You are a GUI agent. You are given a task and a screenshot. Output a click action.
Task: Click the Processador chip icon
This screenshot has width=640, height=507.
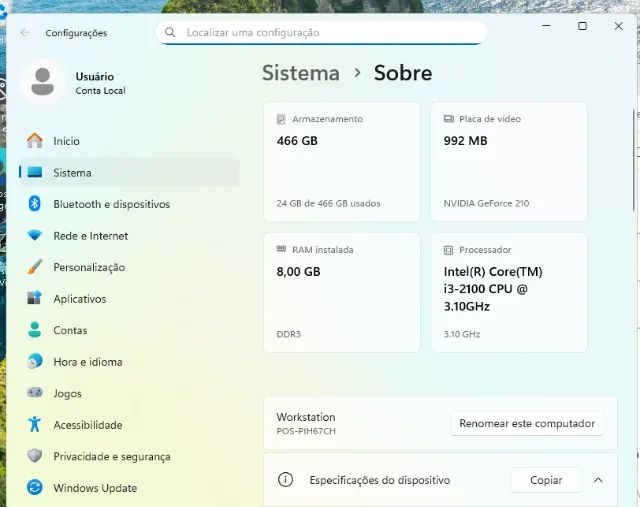(x=448, y=250)
